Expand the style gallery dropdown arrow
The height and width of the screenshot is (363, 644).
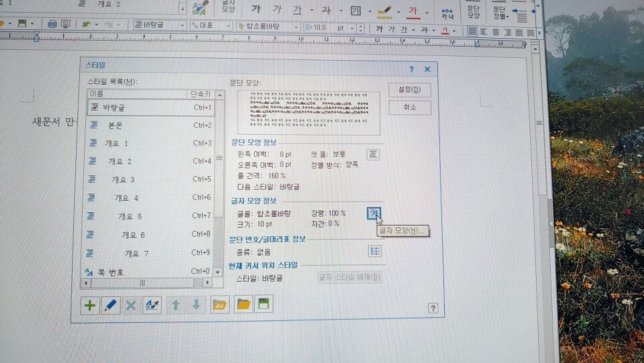[183, 8]
